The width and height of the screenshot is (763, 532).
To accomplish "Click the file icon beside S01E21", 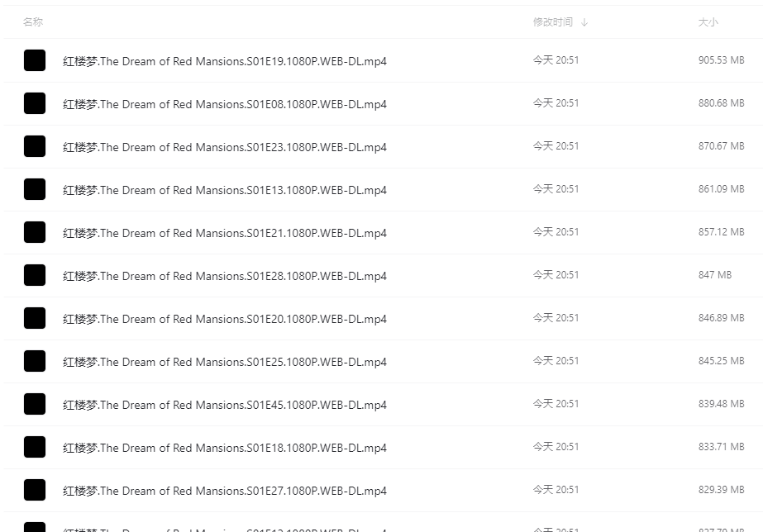I will point(35,232).
